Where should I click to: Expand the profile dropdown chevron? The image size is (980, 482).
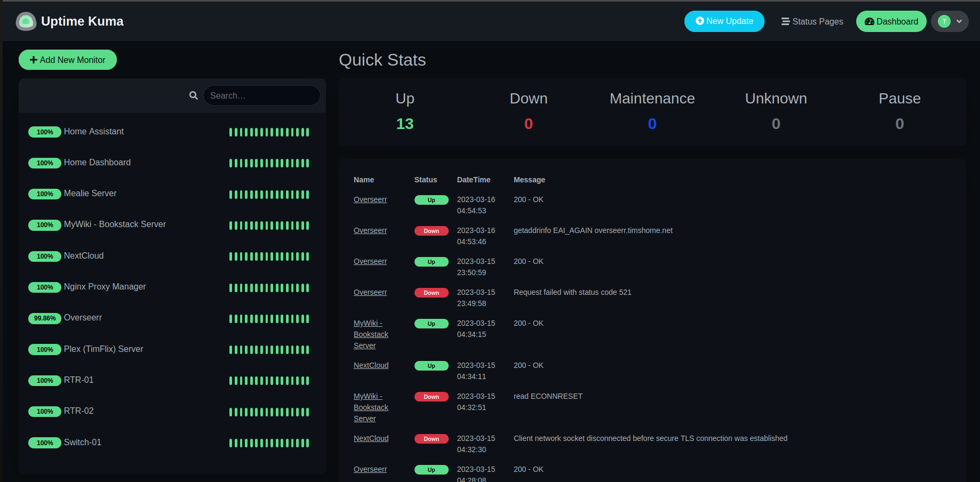[x=959, y=21]
